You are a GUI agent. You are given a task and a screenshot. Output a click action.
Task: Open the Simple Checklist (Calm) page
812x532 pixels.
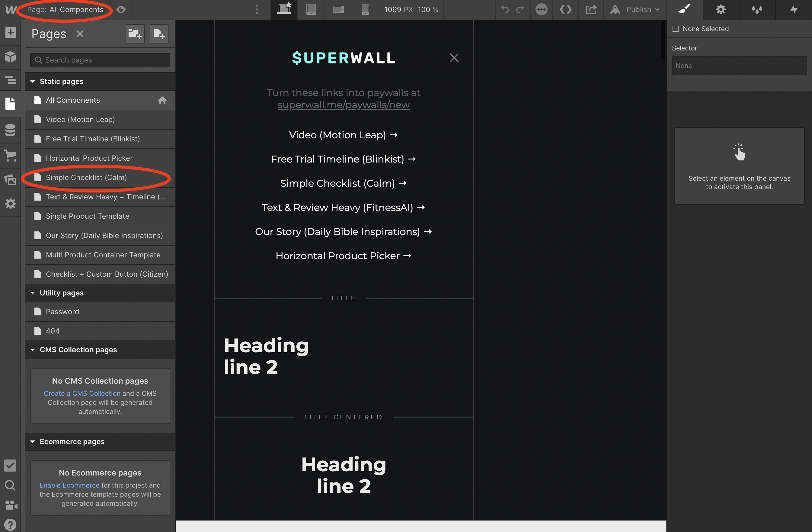point(86,178)
